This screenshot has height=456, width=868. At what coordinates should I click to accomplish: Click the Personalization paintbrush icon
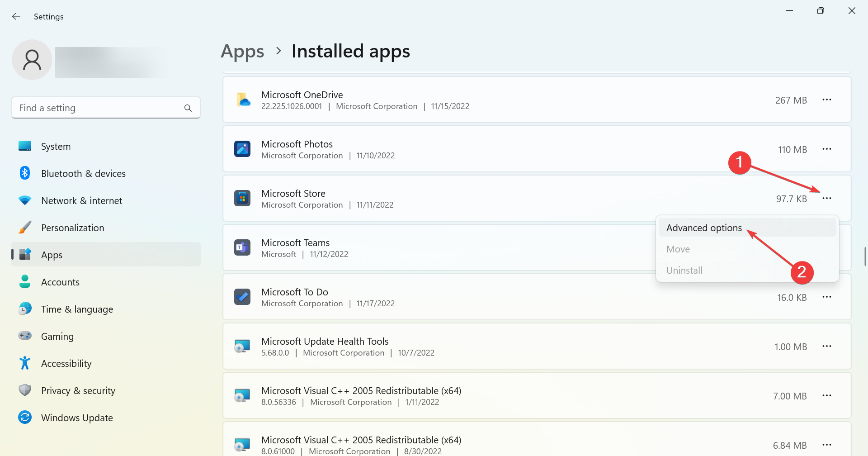point(25,227)
